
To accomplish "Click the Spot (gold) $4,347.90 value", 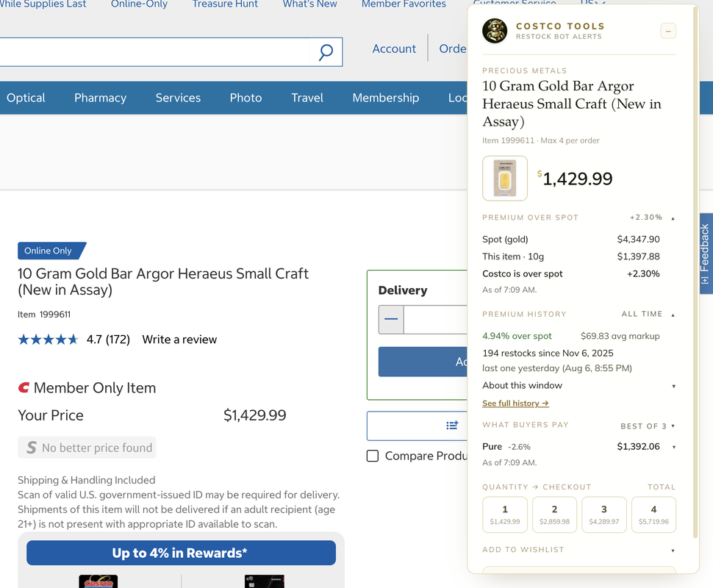I will [638, 239].
